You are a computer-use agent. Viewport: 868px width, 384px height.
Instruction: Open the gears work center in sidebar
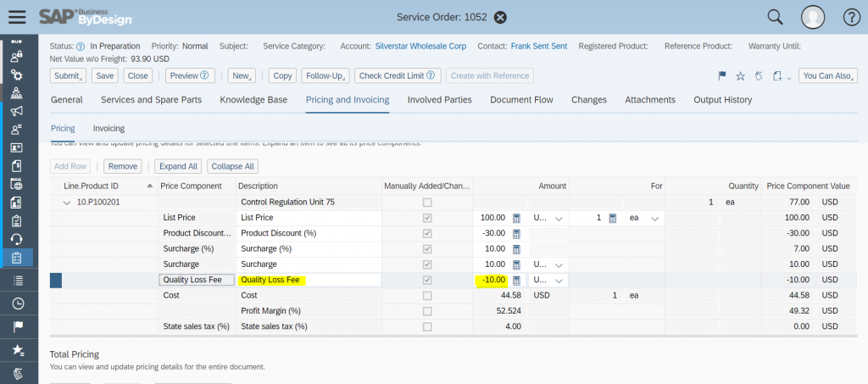17,75
